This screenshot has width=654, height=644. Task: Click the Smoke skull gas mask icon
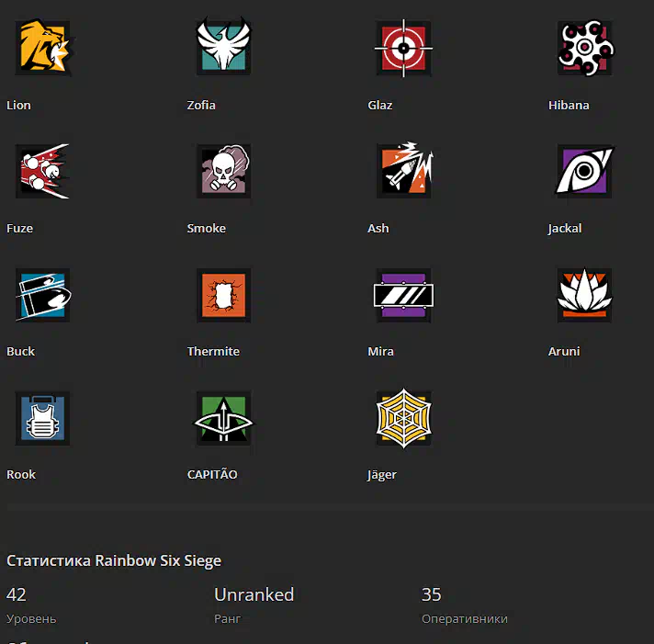223,171
